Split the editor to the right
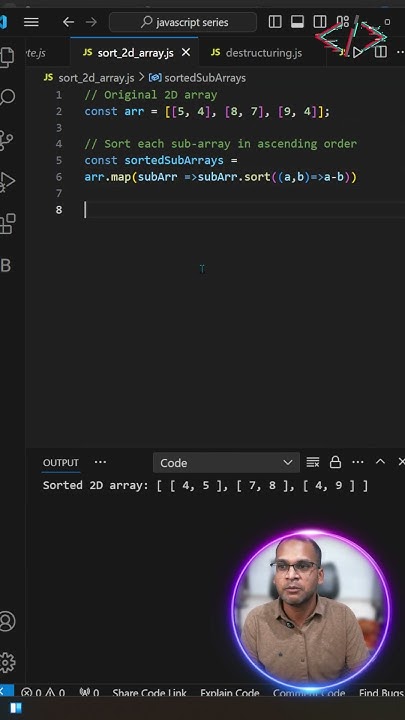 [381, 52]
